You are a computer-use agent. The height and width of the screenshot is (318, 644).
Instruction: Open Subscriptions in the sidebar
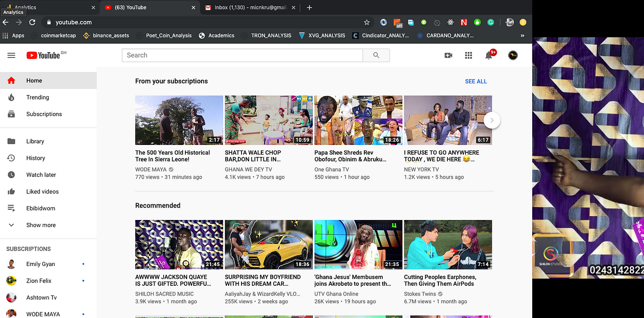(x=48, y=114)
